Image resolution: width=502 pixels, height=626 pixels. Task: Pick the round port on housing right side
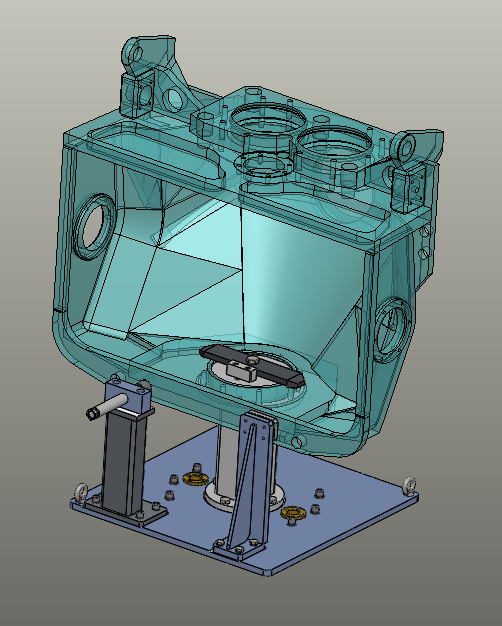pyautogui.click(x=391, y=330)
